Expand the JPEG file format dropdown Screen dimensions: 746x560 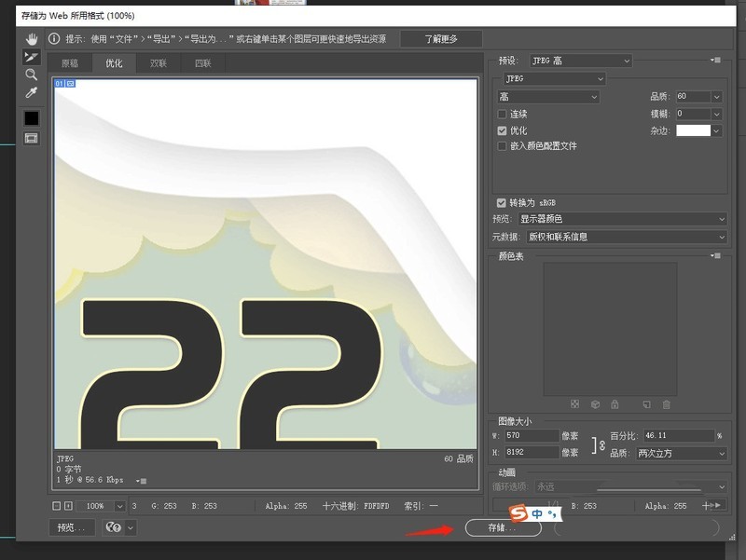[x=554, y=79]
